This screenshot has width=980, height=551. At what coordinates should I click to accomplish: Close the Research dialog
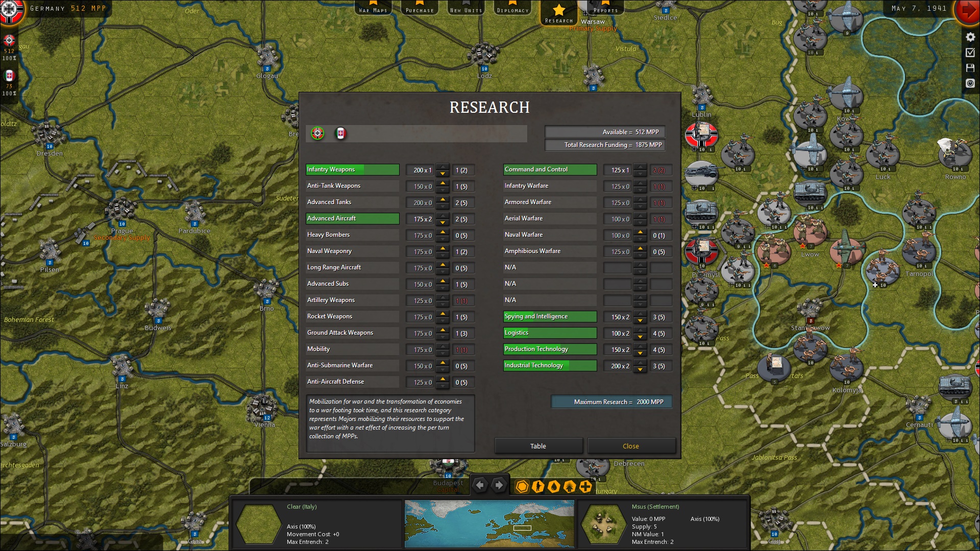click(631, 446)
